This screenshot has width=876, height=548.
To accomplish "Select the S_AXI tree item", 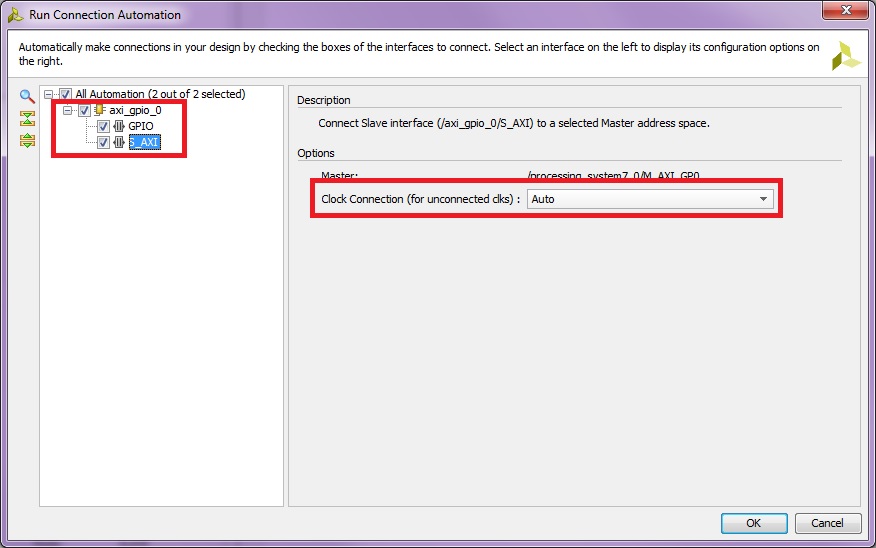I will pyautogui.click(x=145, y=142).
